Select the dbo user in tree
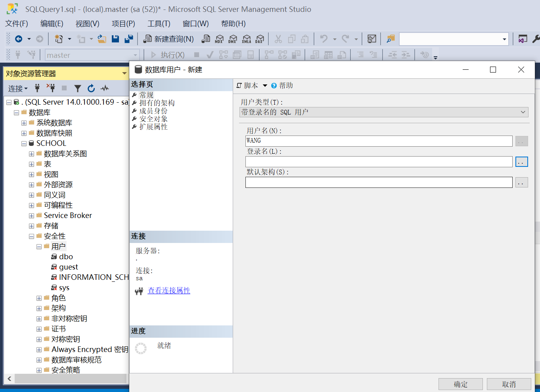Screen dimensions: 540x392 pos(66,257)
